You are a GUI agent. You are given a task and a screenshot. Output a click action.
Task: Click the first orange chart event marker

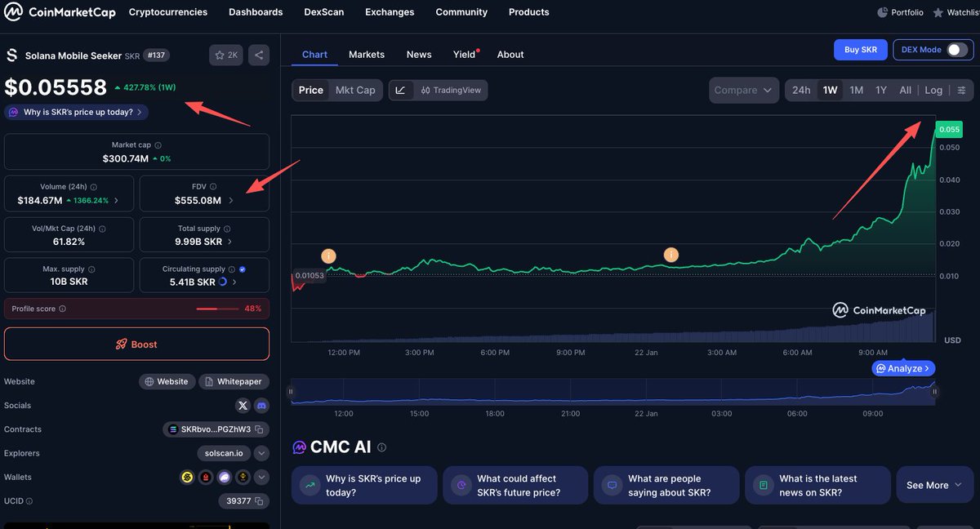328,256
